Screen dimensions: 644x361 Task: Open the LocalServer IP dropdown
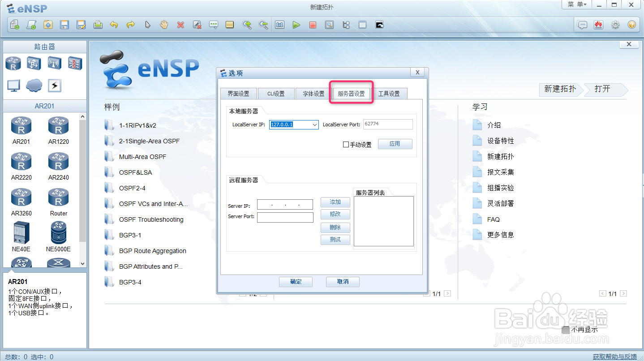314,125
